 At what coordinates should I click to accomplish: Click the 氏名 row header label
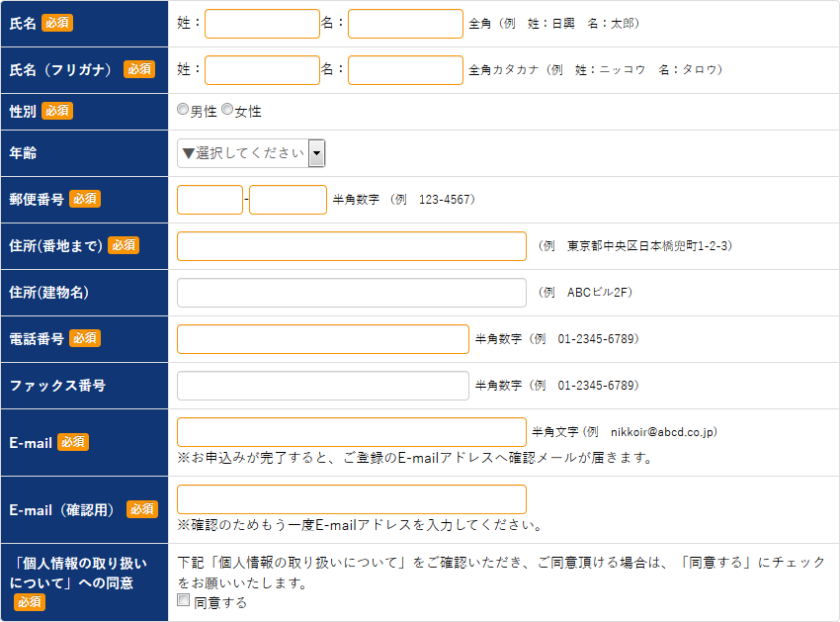click(x=23, y=24)
